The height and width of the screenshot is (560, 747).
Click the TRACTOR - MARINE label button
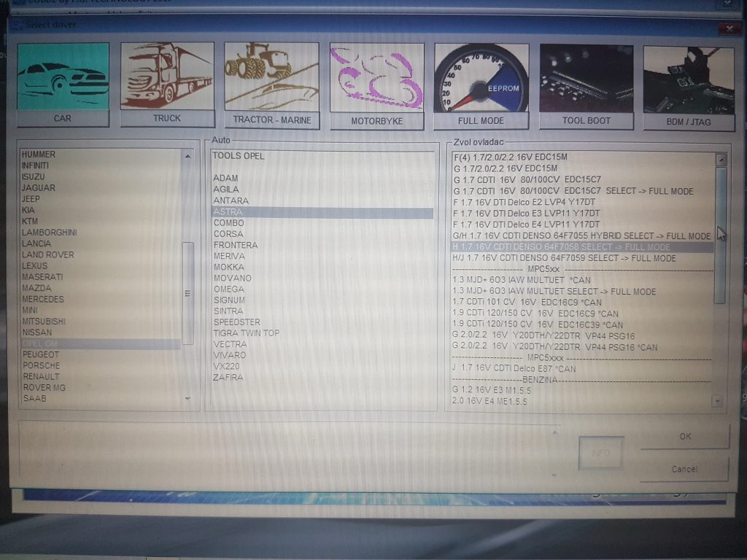coord(271,120)
